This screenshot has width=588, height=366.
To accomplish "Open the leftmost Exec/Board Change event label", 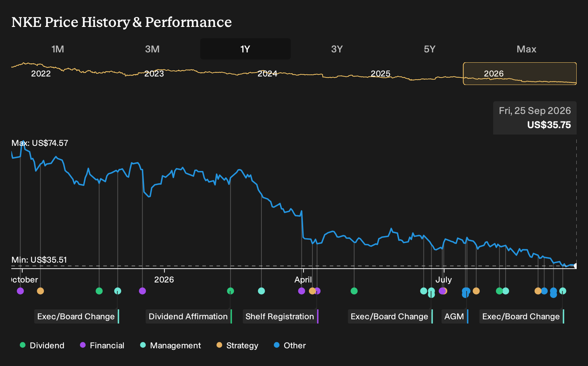I will tap(76, 316).
